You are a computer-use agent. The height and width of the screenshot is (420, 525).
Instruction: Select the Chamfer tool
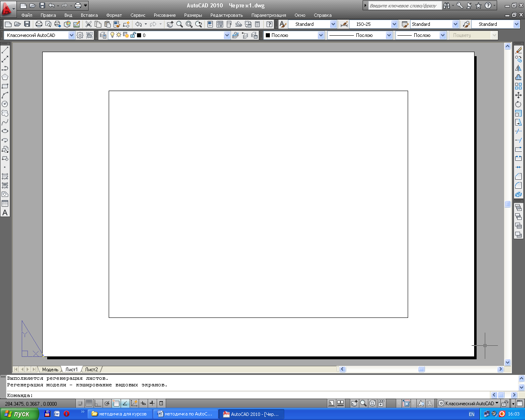(518, 176)
